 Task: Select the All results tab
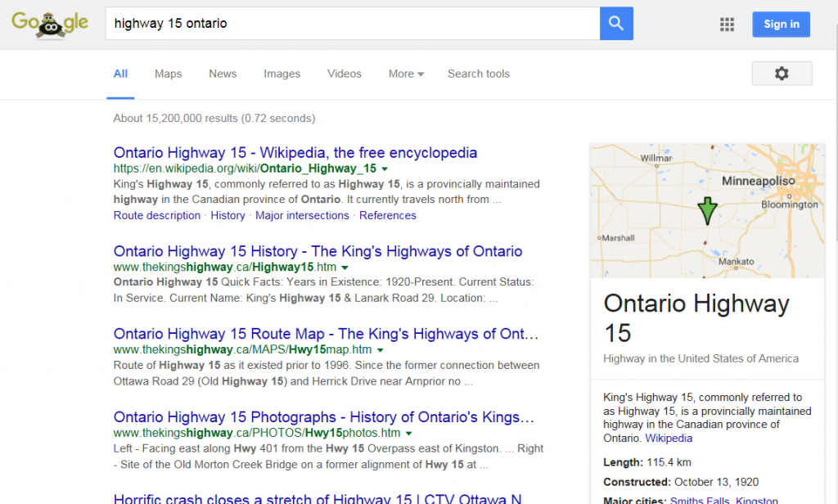click(x=120, y=74)
